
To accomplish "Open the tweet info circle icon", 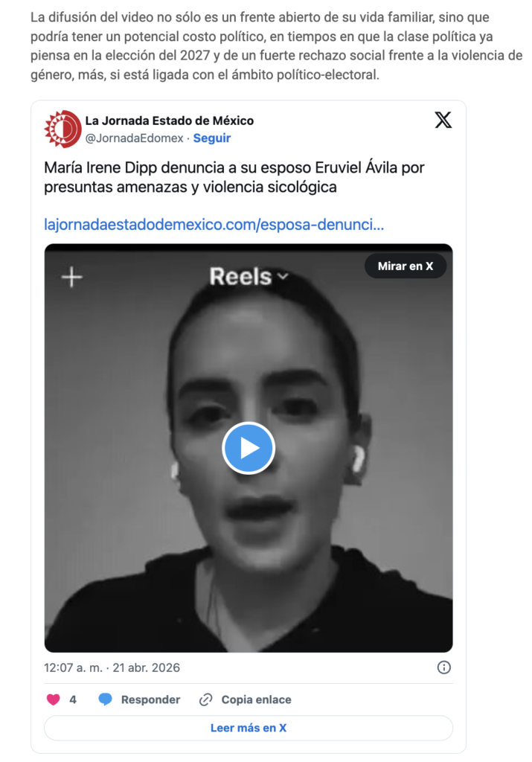I will (x=443, y=667).
